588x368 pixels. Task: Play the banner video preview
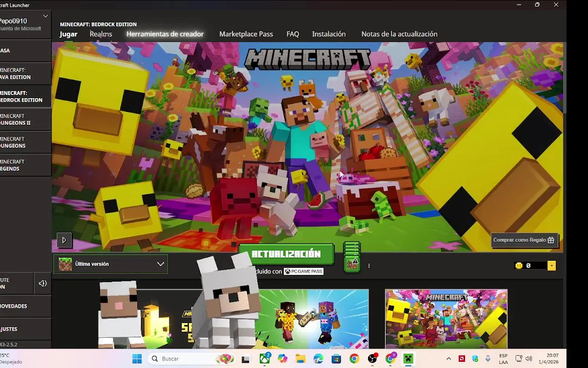point(64,240)
